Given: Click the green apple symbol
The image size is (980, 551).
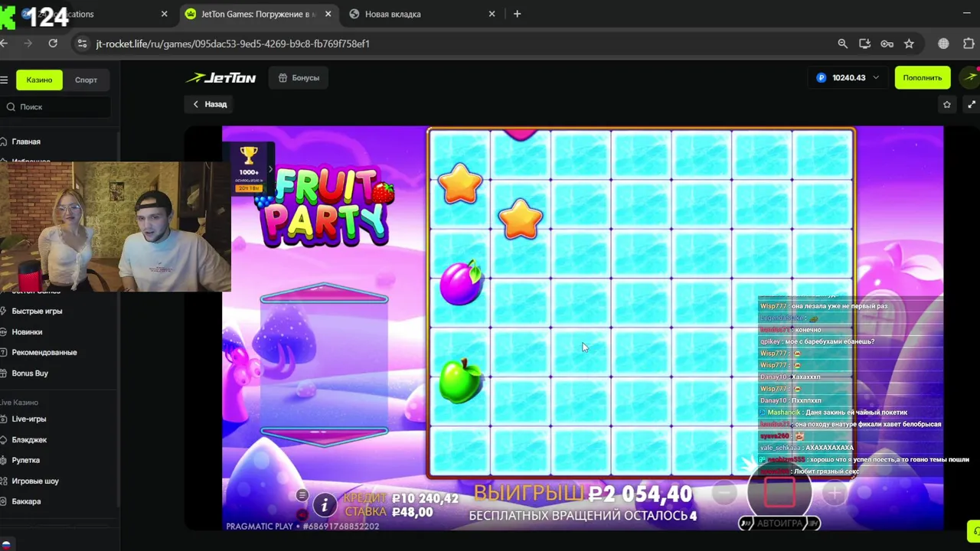Looking at the screenshot, I should [461, 380].
